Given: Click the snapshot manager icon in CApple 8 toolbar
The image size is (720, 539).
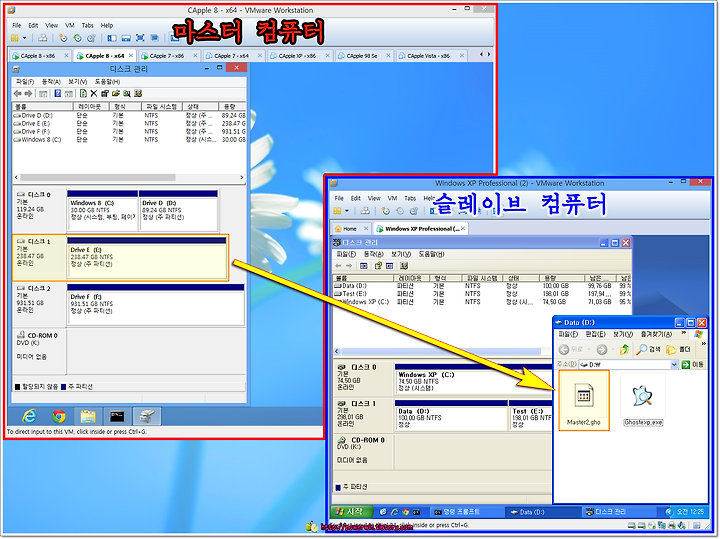Looking at the screenshot, I should [x=91, y=38].
